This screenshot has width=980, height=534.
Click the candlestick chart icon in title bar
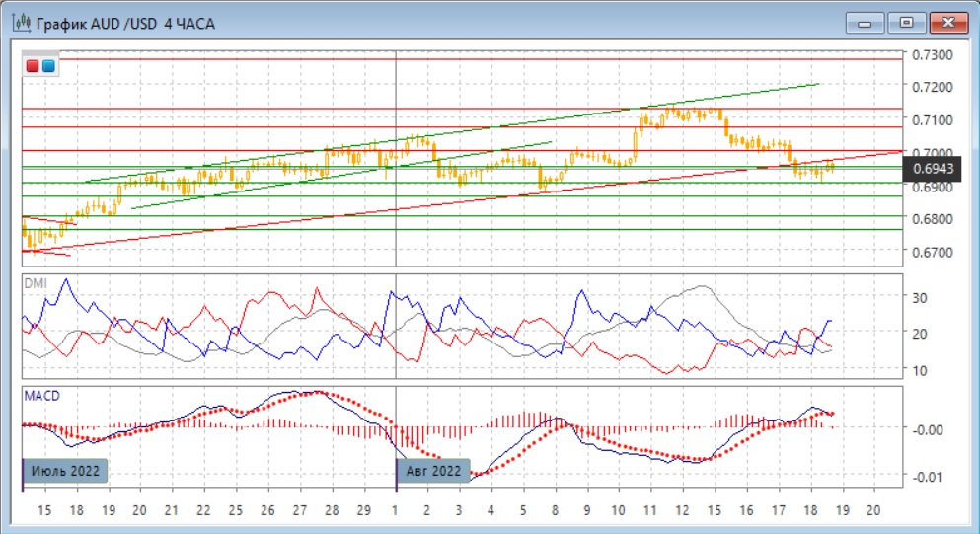pyautogui.click(x=20, y=23)
